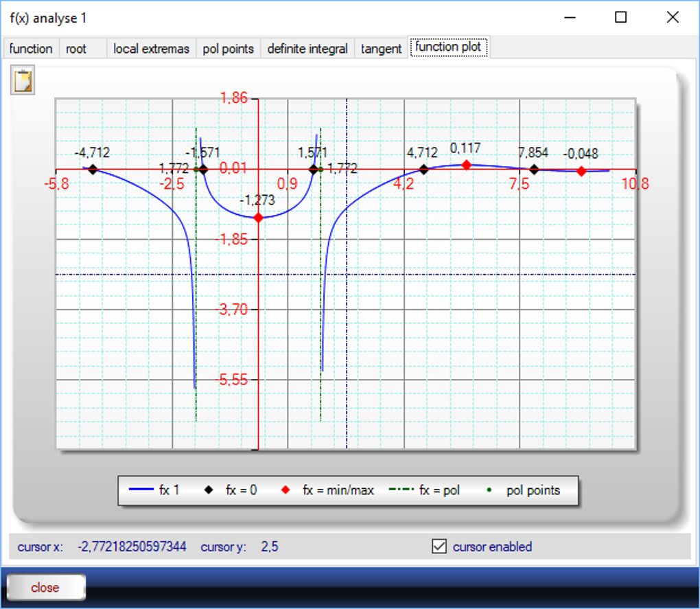Screen dimensions: 700x609
Task: Click the fx 1 blue line legend entry
Action: click(154, 490)
